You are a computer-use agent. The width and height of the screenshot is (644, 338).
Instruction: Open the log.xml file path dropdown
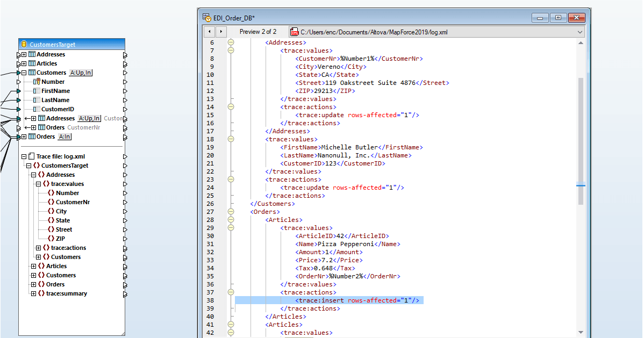tap(579, 32)
